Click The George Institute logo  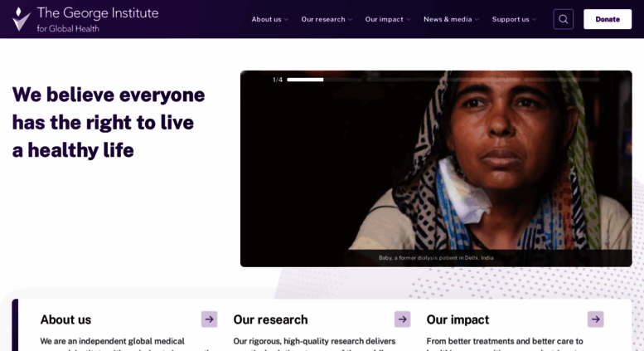pyautogui.click(x=21, y=19)
